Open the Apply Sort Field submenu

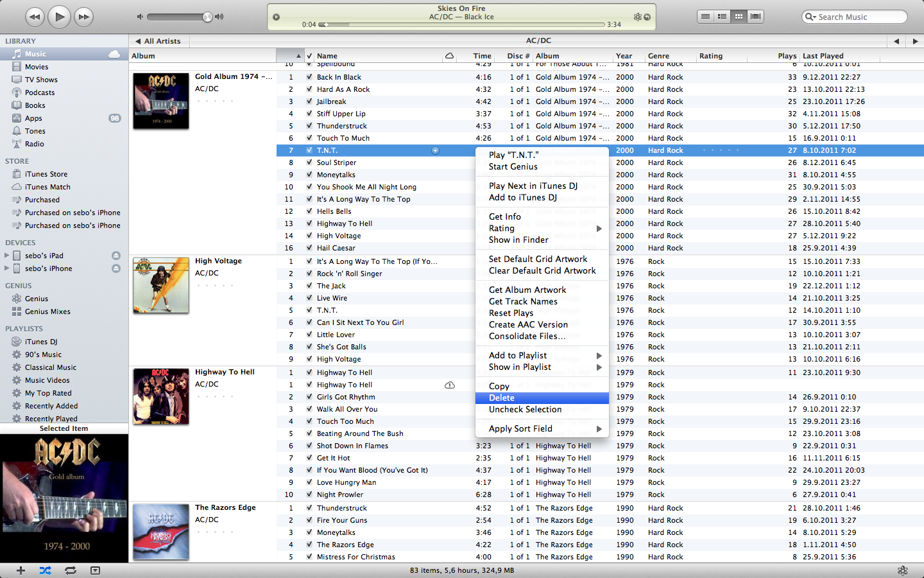tap(542, 429)
